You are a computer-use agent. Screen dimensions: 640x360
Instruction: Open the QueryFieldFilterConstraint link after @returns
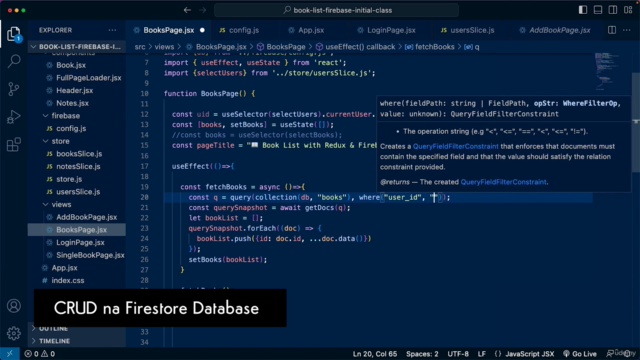[503, 182]
